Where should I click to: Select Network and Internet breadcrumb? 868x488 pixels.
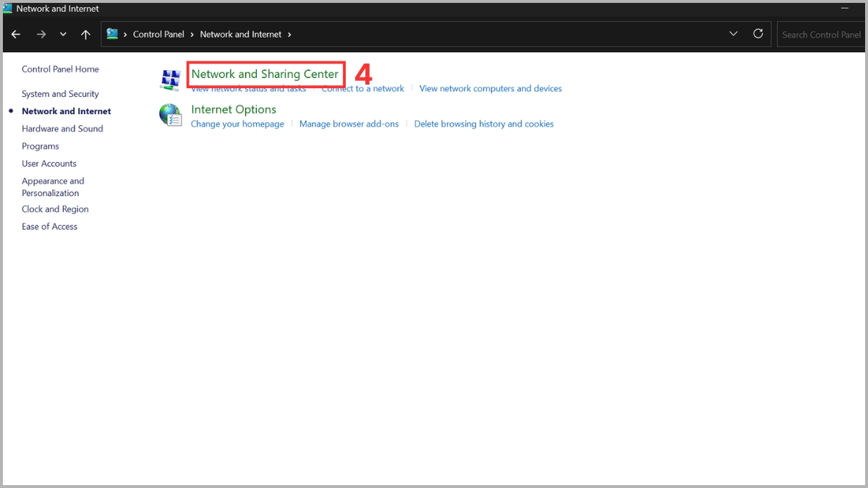point(241,34)
